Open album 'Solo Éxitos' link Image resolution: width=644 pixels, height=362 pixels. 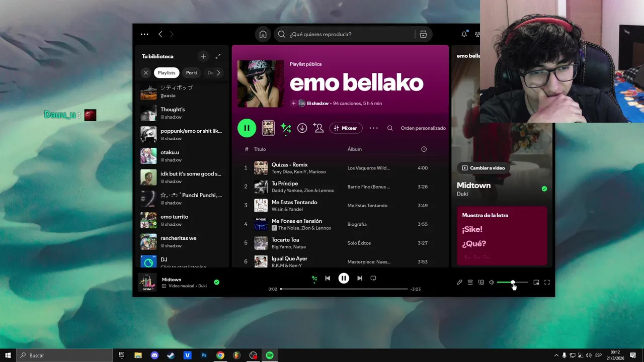pyautogui.click(x=359, y=243)
